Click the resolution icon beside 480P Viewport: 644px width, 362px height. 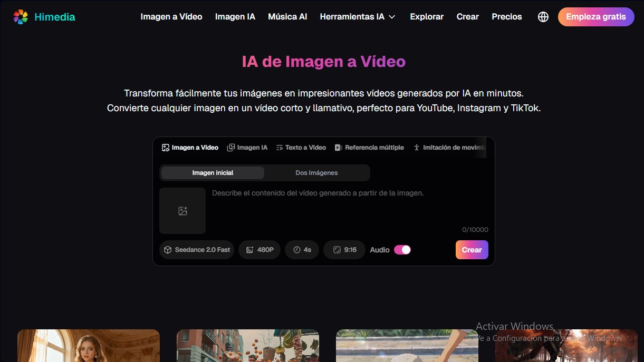click(250, 250)
